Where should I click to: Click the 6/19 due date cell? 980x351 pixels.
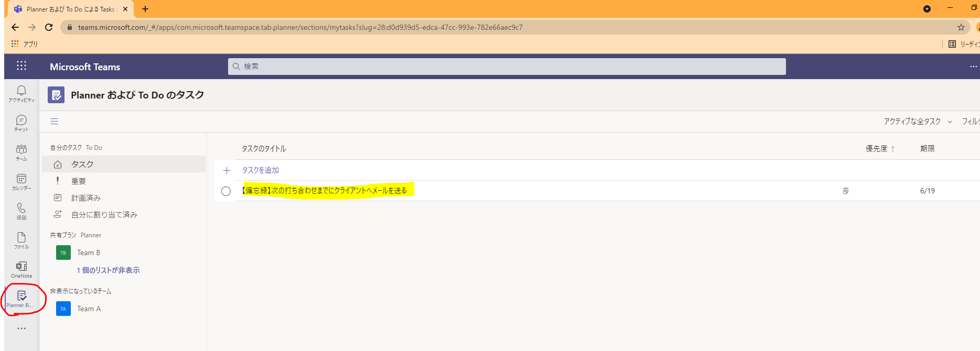928,191
